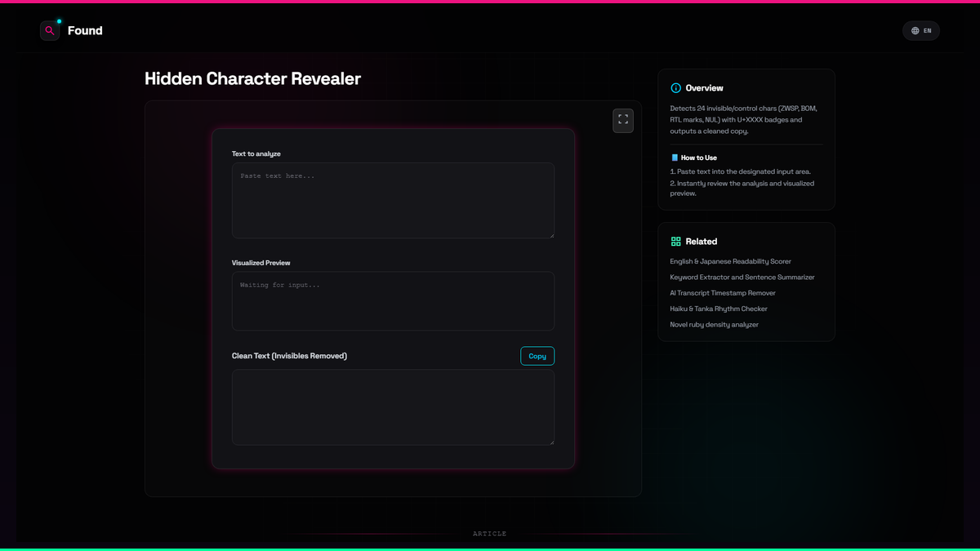The width and height of the screenshot is (980, 551).
Task: Click the Found magnifier logo icon
Action: click(50, 31)
